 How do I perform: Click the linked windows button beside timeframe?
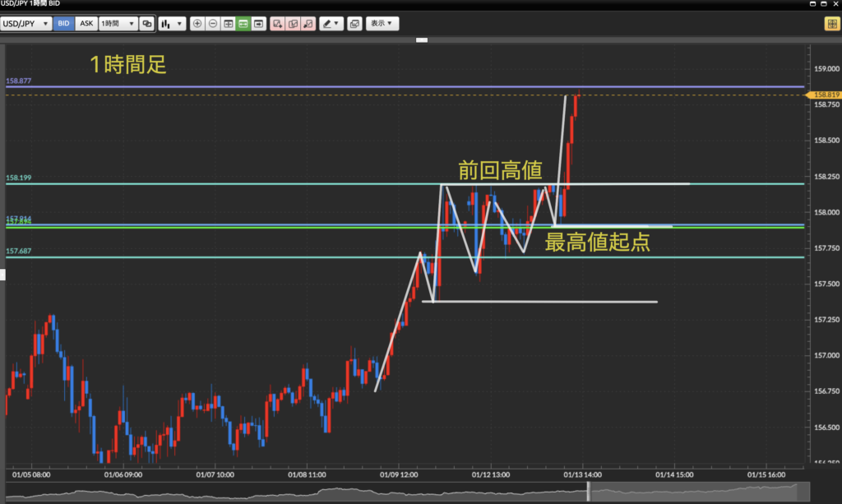147,24
